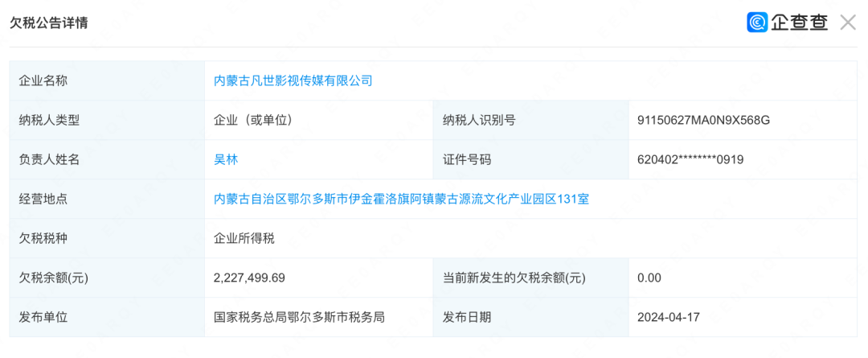Click the ID number 620402********0919
868x358 pixels.
pos(690,159)
